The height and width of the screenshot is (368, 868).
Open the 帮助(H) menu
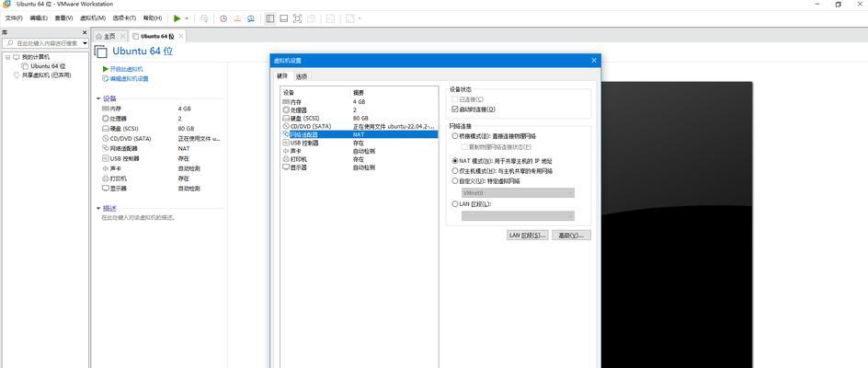[x=153, y=18]
